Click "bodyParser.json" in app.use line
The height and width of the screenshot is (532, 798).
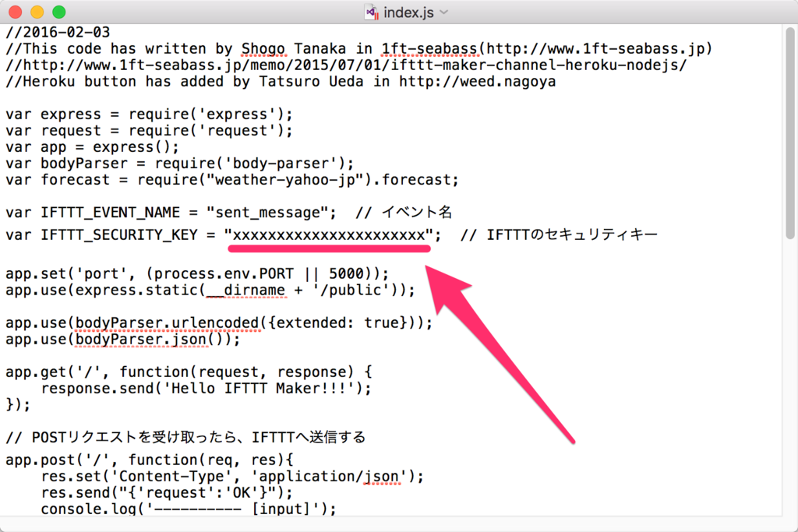coord(141,340)
